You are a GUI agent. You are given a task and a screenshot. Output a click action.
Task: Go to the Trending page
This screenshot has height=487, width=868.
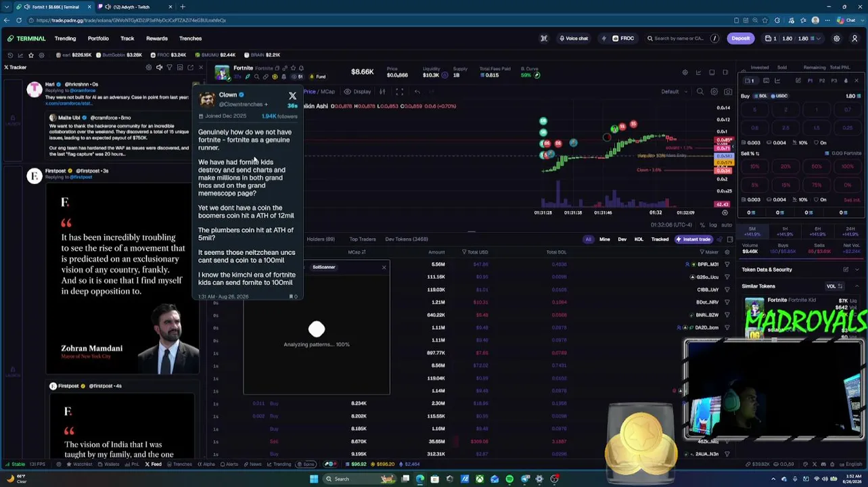(65, 39)
